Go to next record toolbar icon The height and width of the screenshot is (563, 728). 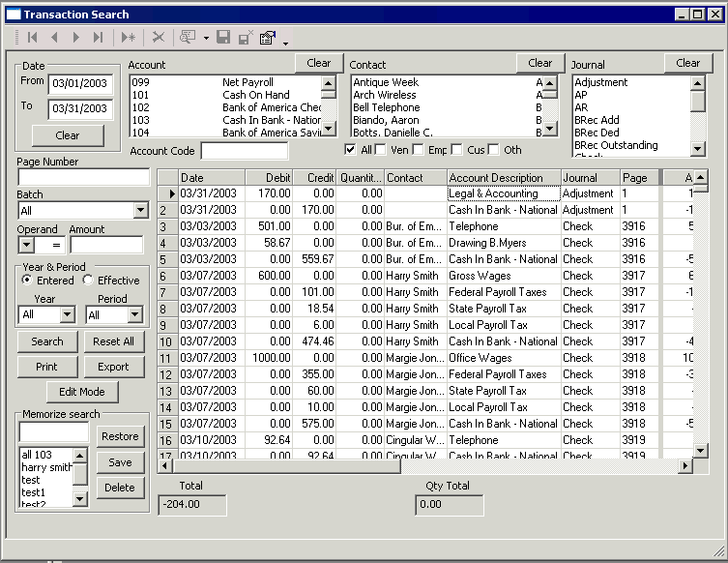[x=76, y=37]
